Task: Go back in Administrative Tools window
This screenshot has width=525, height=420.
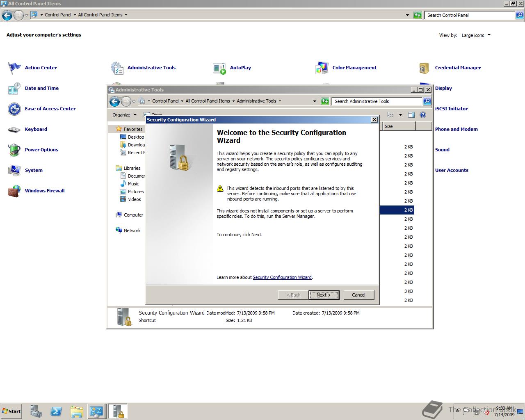Action: (114, 101)
